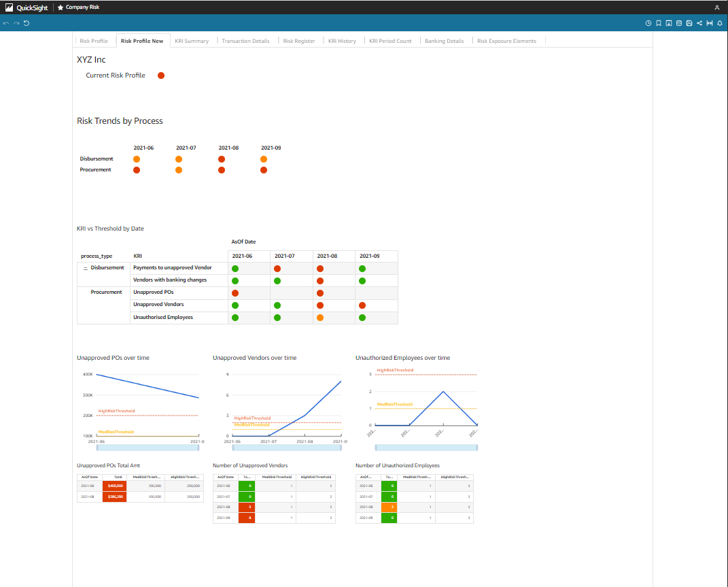Click the fit-to-width icon in toolbar
The height and width of the screenshot is (587, 728).
point(710,23)
